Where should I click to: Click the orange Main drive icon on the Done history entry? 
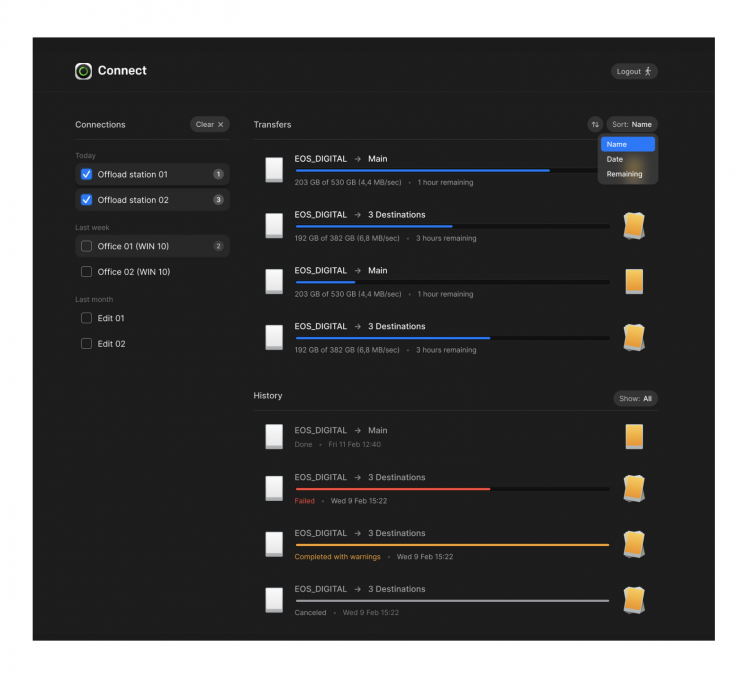pos(633,436)
